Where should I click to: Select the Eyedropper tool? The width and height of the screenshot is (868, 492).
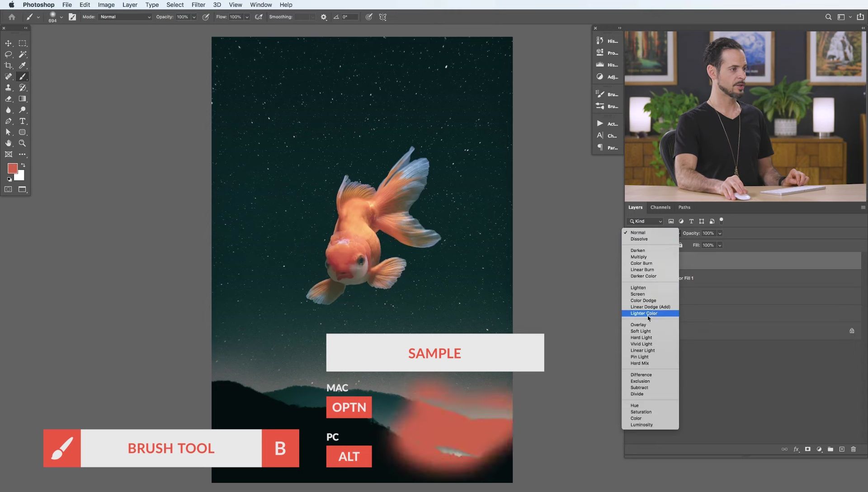[x=22, y=66]
